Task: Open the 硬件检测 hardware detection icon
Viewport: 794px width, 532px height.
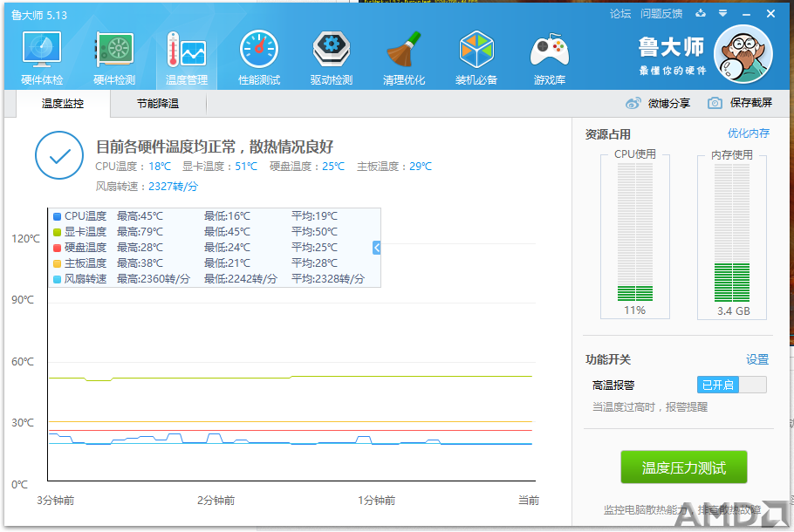Action: tap(114, 58)
